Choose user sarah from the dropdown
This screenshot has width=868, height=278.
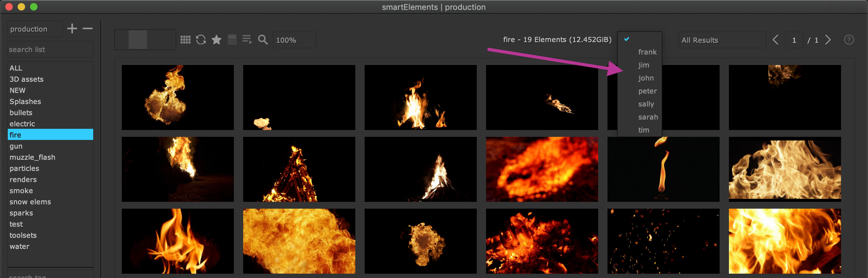pyautogui.click(x=648, y=117)
